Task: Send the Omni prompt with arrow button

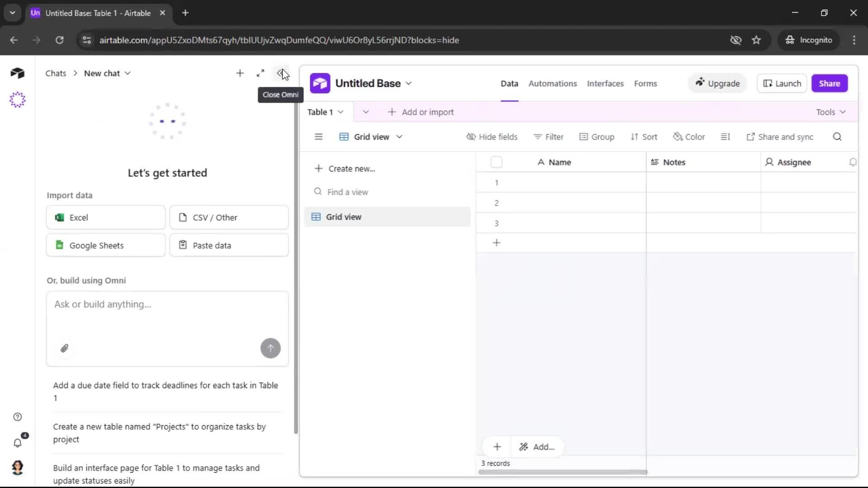Action: [x=270, y=348]
